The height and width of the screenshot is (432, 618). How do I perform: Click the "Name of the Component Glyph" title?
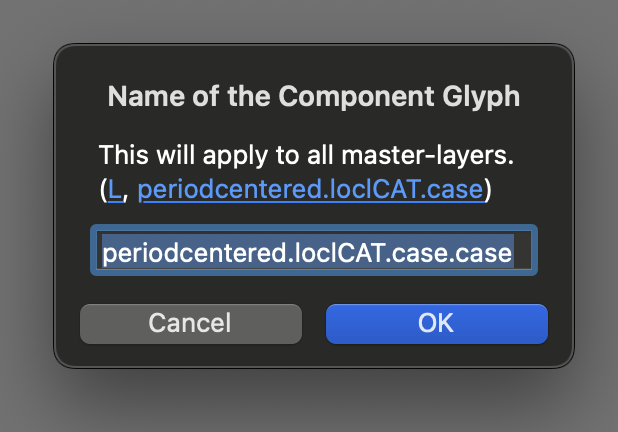pyautogui.click(x=313, y=97)
